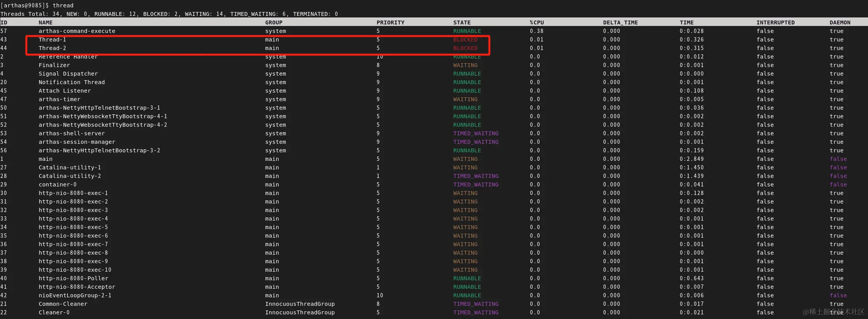The image size is (868, 319).
Task: Click the purple 'false' daemon value for container-0
Action: pyautogui.click(x=838, y=185)
